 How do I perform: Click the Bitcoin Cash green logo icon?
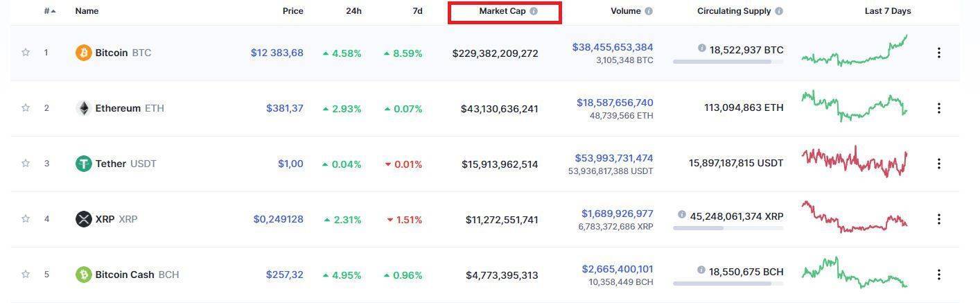83,275
